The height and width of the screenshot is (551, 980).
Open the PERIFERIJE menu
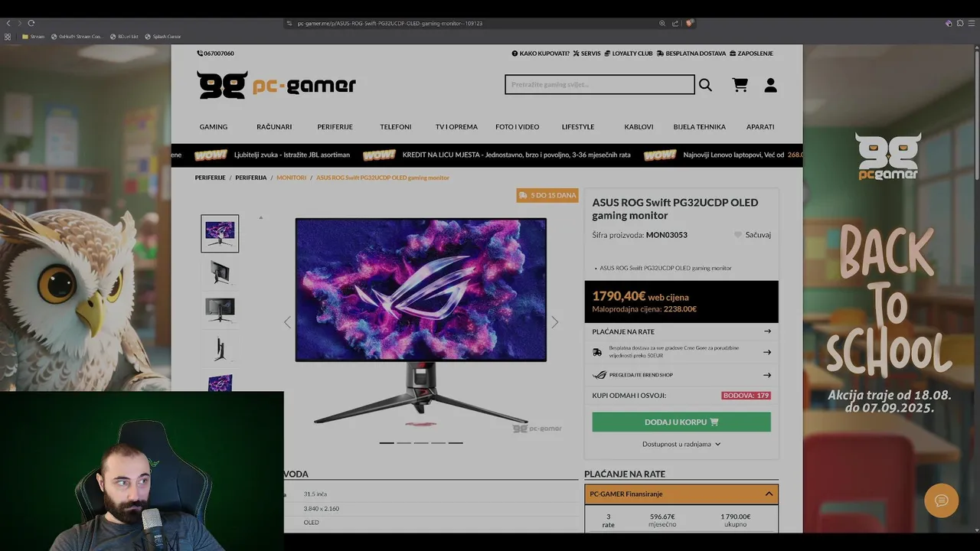[335, 127]
